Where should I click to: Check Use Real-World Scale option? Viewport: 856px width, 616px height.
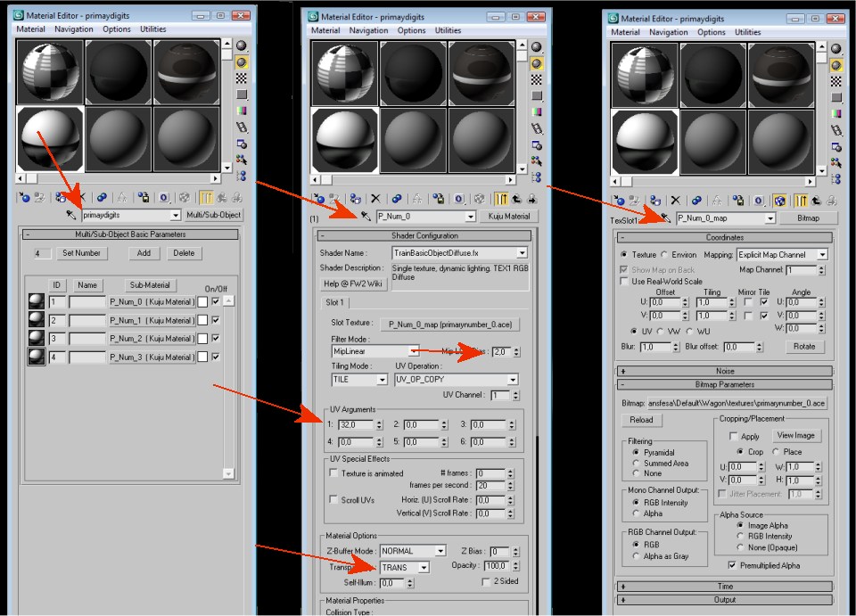click(x=624, y=282)
